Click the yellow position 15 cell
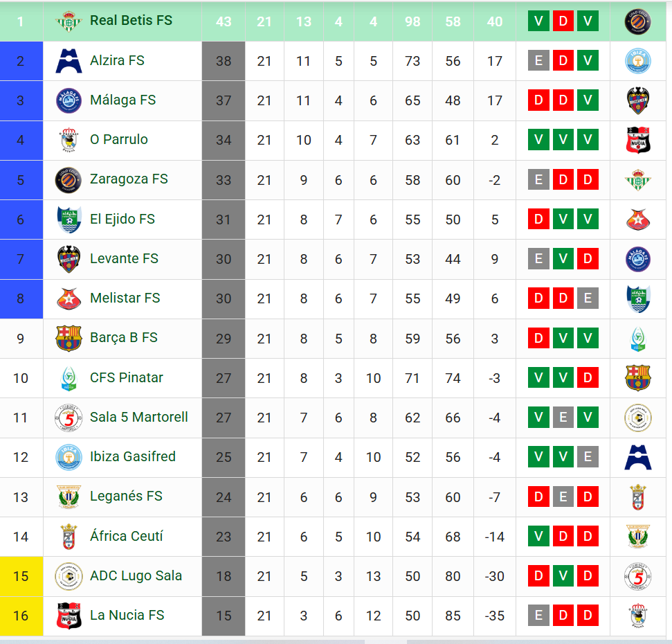672x644 pixels. tap(21, 576)
